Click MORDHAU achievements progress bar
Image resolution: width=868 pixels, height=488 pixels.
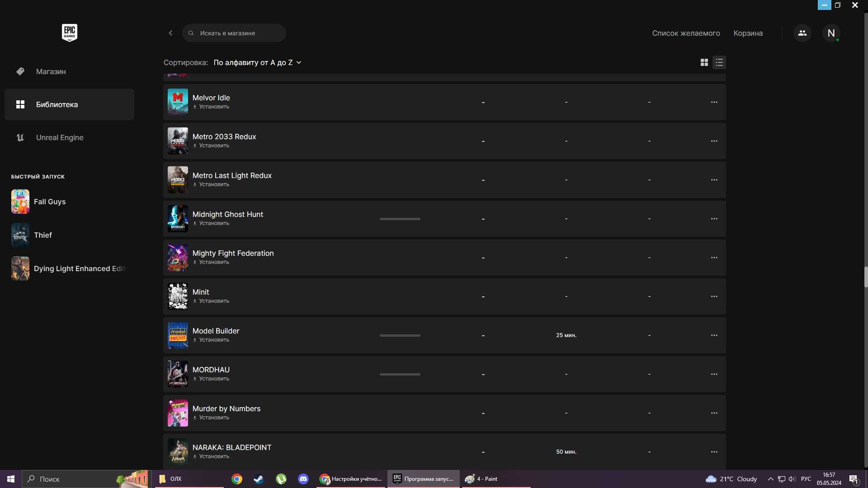[x=400, y=375]
